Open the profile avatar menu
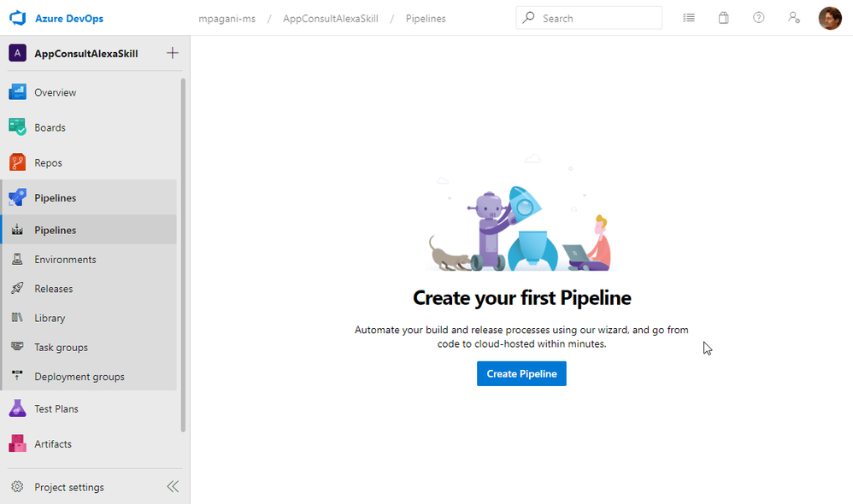 point(830,18)
